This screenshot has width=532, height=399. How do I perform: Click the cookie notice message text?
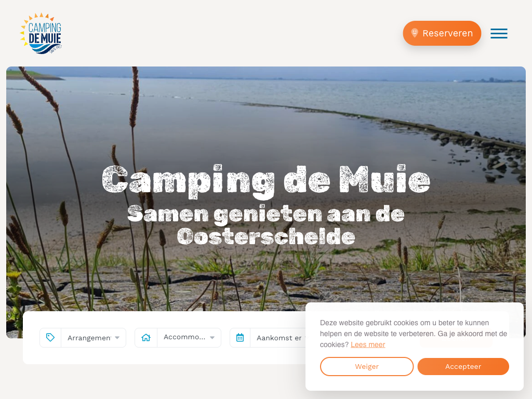click(x=414, y=334)
